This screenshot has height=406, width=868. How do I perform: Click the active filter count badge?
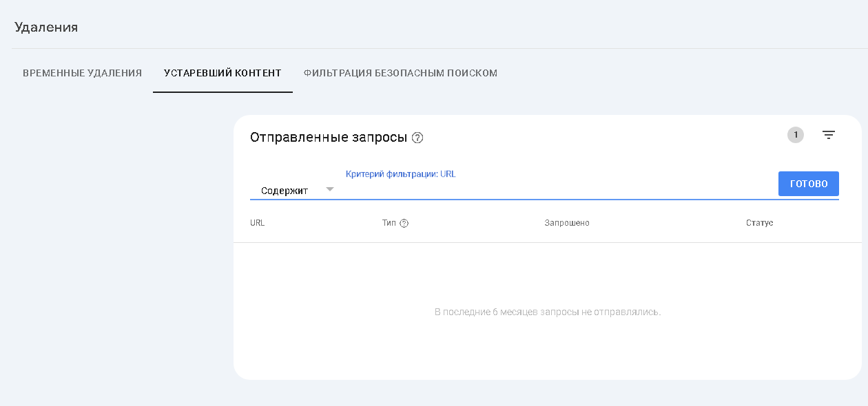[x=796, y=136]
